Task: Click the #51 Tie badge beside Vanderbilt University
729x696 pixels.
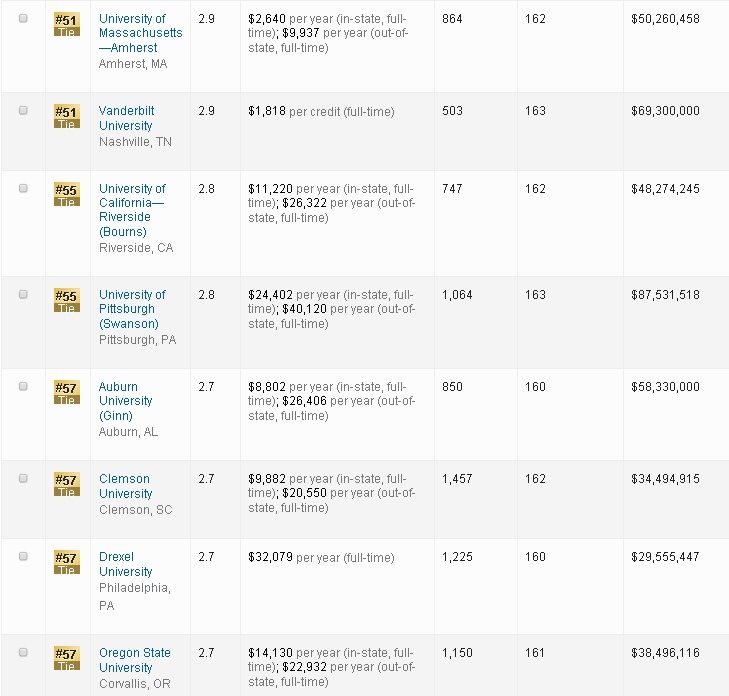Action: tap(66, 116)
